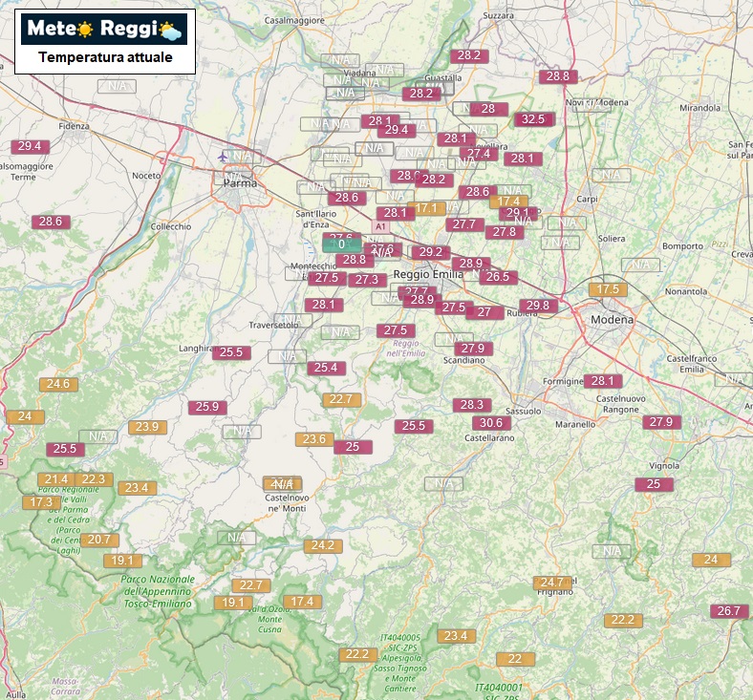Screen dimensions: 753x700
Task: Select the 23.9 station marker
Action: point(147,427)
